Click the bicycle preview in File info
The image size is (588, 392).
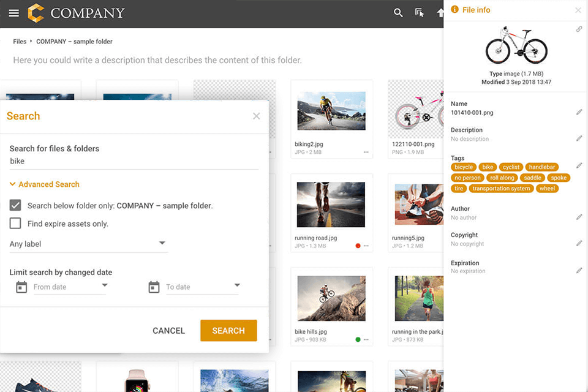click(x=516, y=45)
